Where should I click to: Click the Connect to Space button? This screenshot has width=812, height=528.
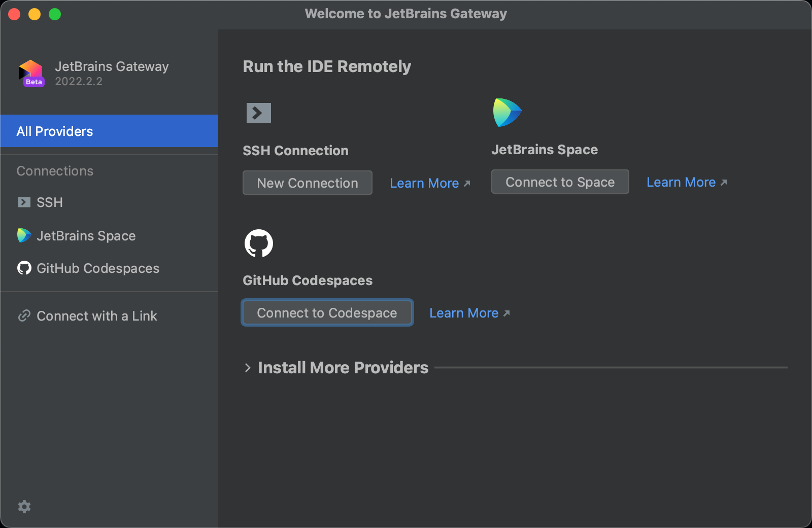[560, 182]
